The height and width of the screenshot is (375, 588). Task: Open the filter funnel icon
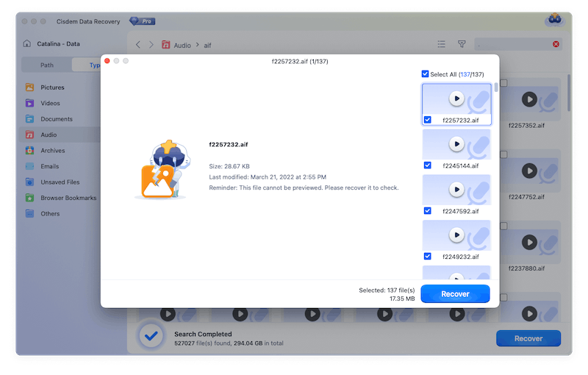click(462, 44)
